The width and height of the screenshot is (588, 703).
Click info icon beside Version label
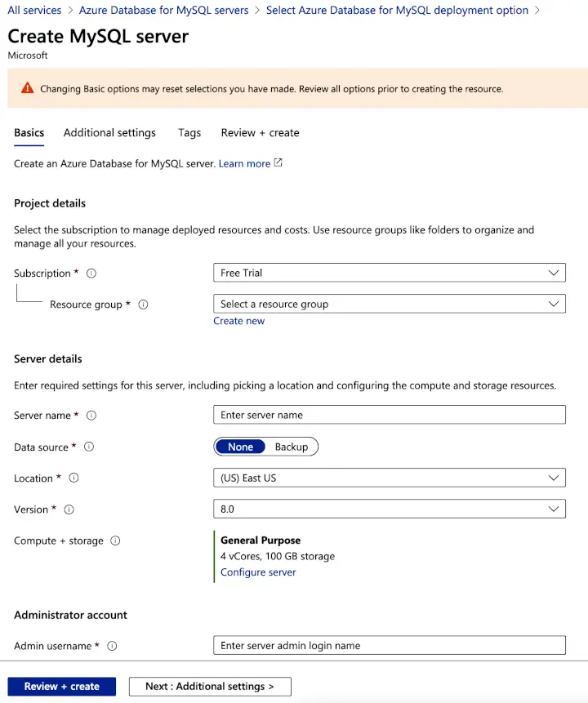click(x=69, y=509)
